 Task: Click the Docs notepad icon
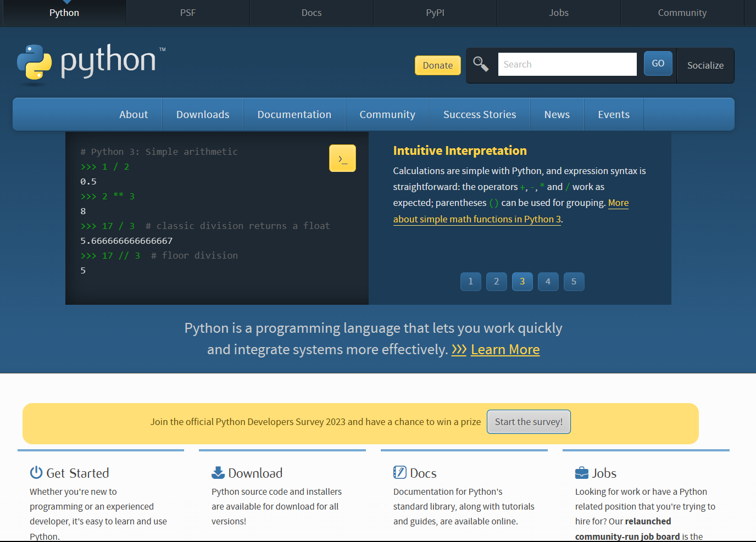[x=400, y=472]
